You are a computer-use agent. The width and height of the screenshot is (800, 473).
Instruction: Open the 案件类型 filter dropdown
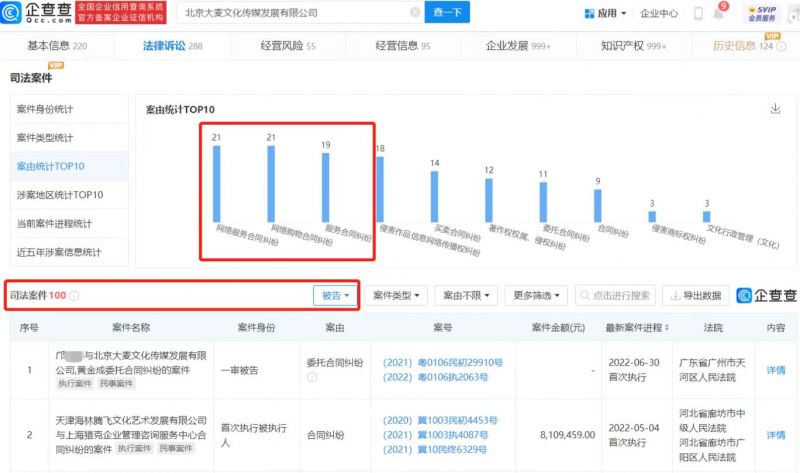(396, 295)
